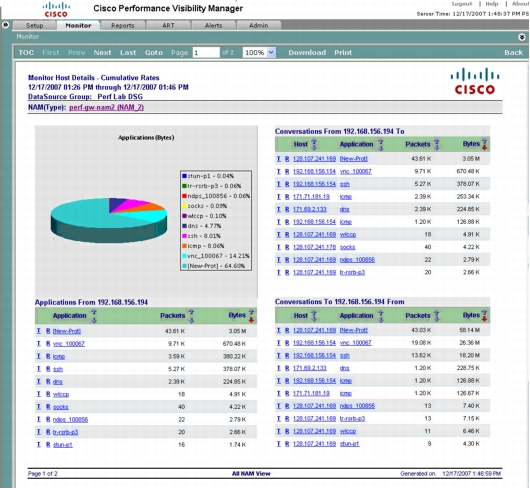Download the report

307,52
